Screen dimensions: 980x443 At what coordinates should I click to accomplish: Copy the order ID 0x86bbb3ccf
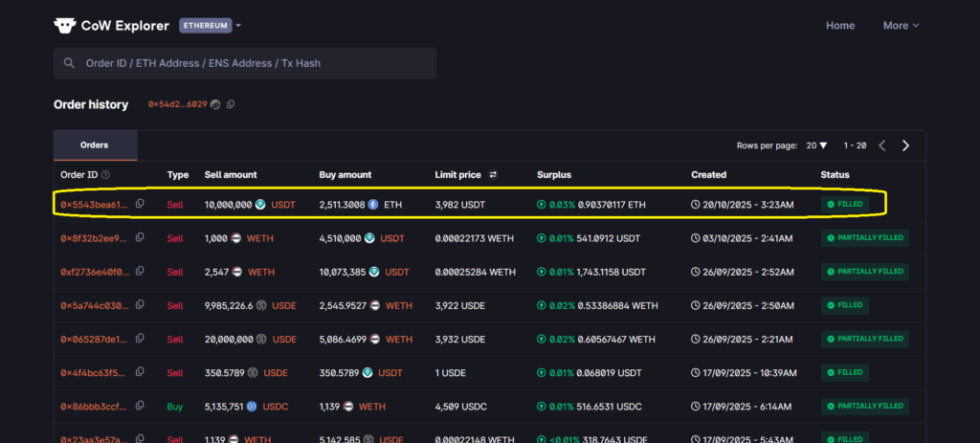click(x=140, y=407)
